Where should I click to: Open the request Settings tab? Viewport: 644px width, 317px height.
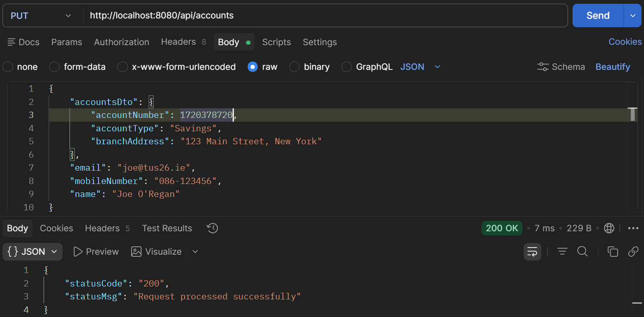[320, 42]
